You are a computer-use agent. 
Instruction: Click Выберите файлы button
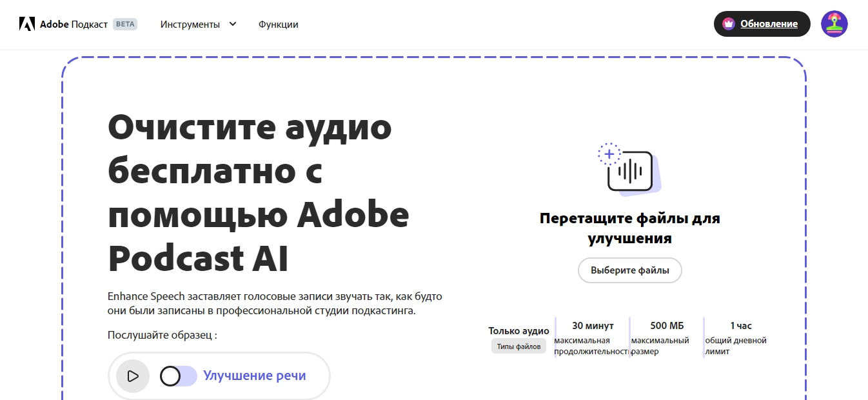pos(629,270)
